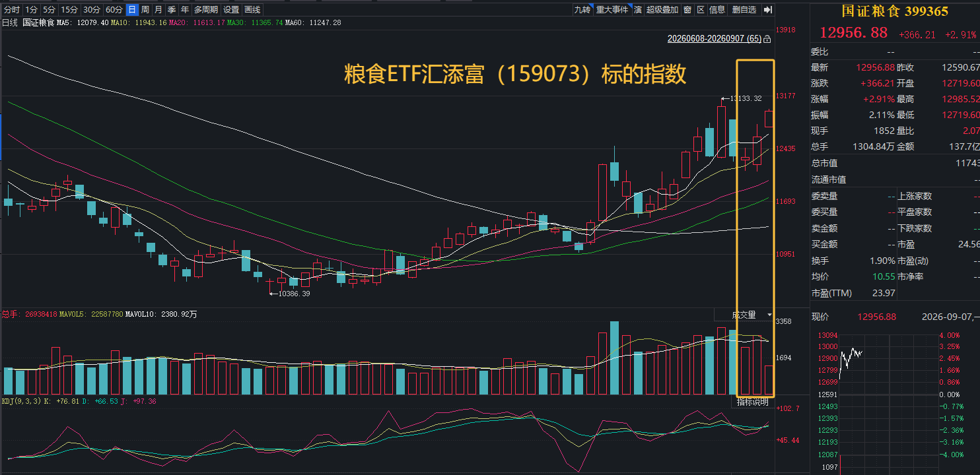
Task: Switch to the 分时 intraday view
Action: click(x=12, y=10)
